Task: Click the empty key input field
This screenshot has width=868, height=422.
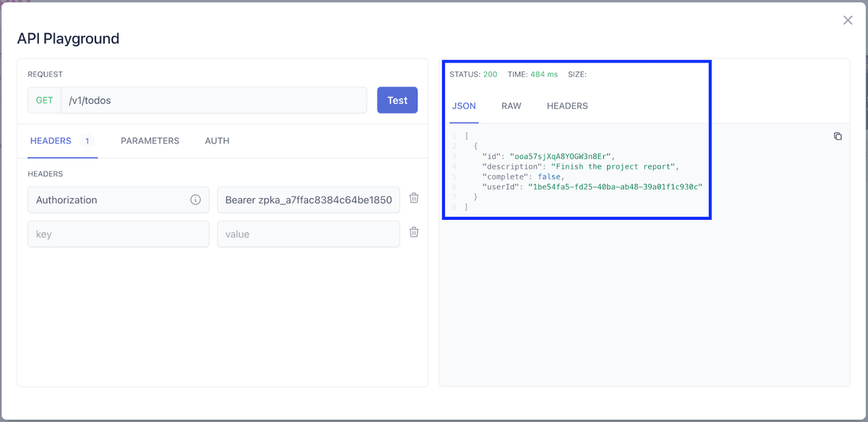Action: (118, 233)
